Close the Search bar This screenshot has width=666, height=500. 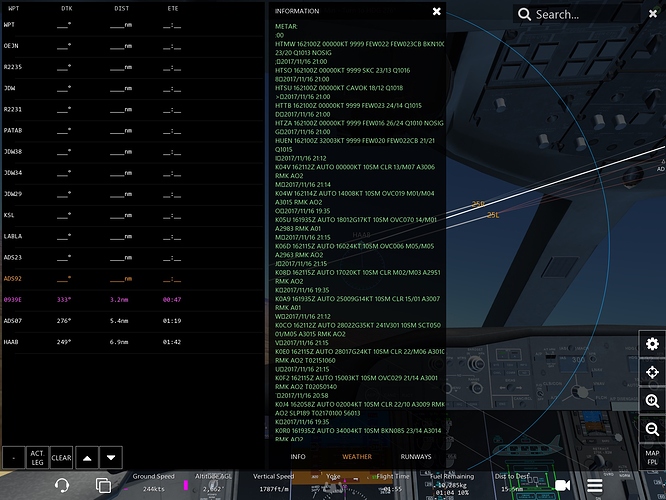point(653,14)
